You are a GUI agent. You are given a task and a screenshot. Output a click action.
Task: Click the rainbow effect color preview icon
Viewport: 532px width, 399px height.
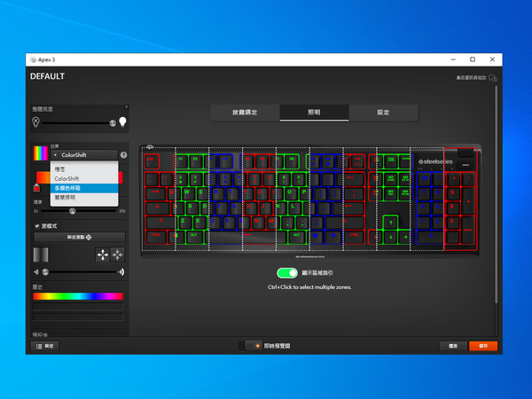tap(39, 154)
